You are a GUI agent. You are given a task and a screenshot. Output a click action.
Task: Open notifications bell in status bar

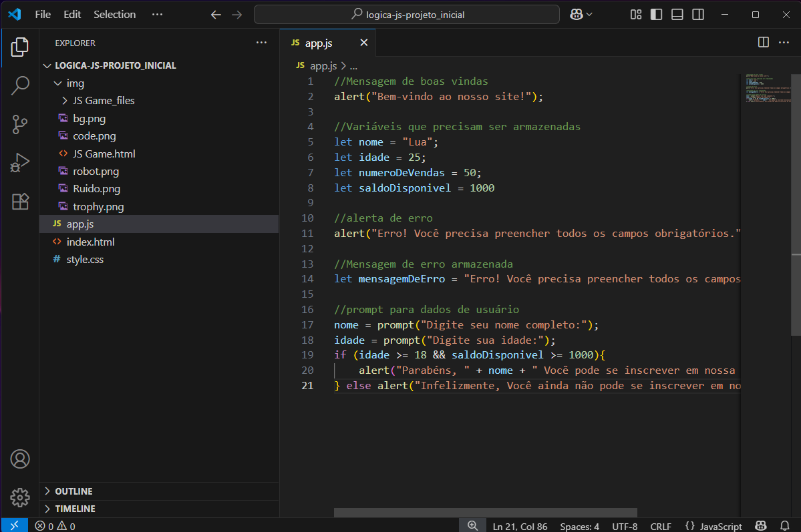[x=785, y=526]
